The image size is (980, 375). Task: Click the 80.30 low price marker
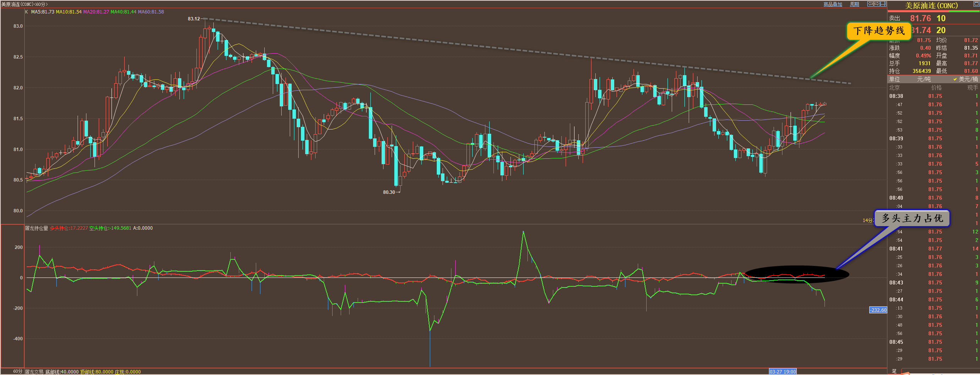tap(389, 192)
